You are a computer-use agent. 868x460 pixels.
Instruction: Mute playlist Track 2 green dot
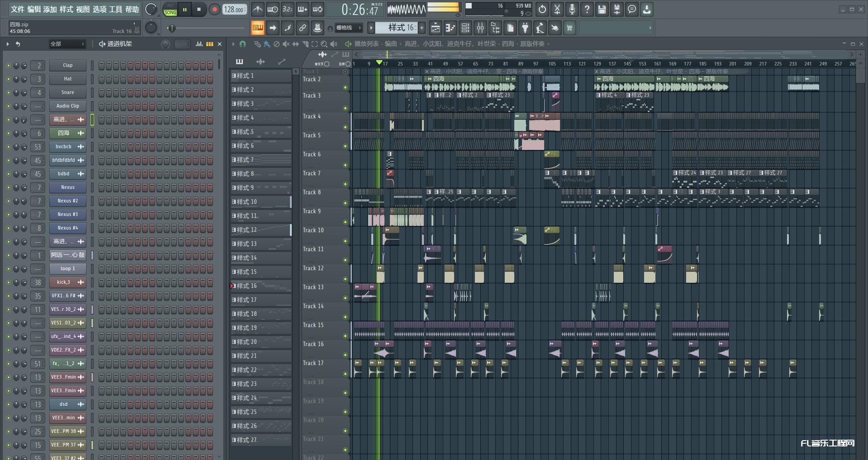pyautogui.click(x=345, y=88)
